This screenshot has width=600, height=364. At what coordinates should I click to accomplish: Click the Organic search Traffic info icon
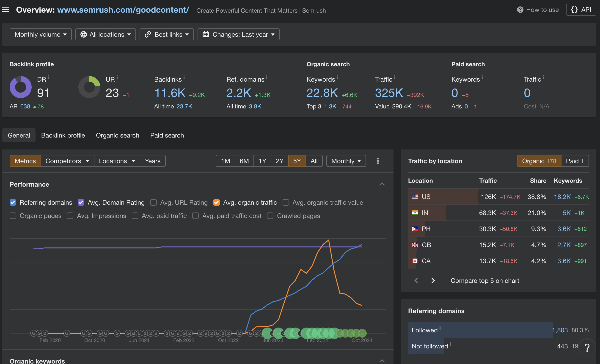[394, 77]
